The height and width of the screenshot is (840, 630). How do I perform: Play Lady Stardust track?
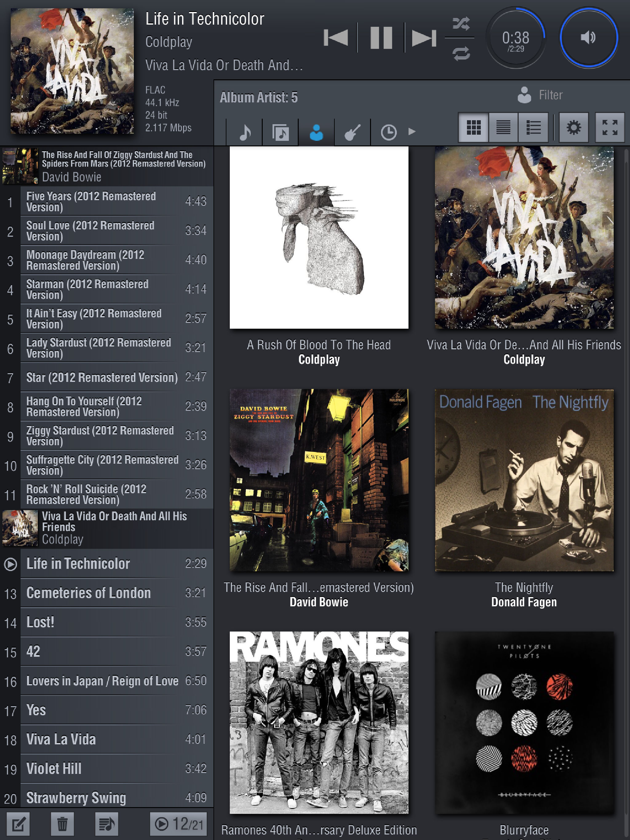point(106,347)
